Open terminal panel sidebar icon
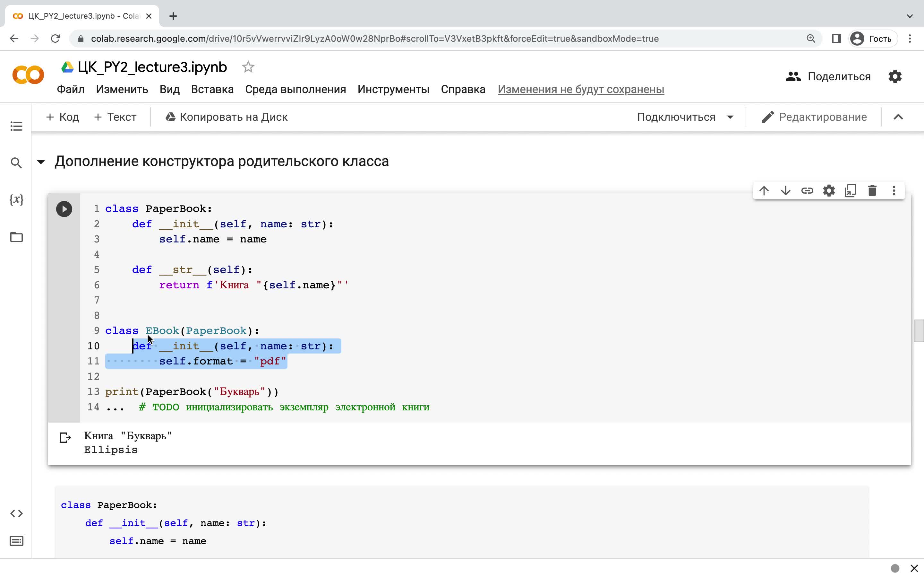The width and height of the screenshot is (924, 578). [x=16, y=541]
